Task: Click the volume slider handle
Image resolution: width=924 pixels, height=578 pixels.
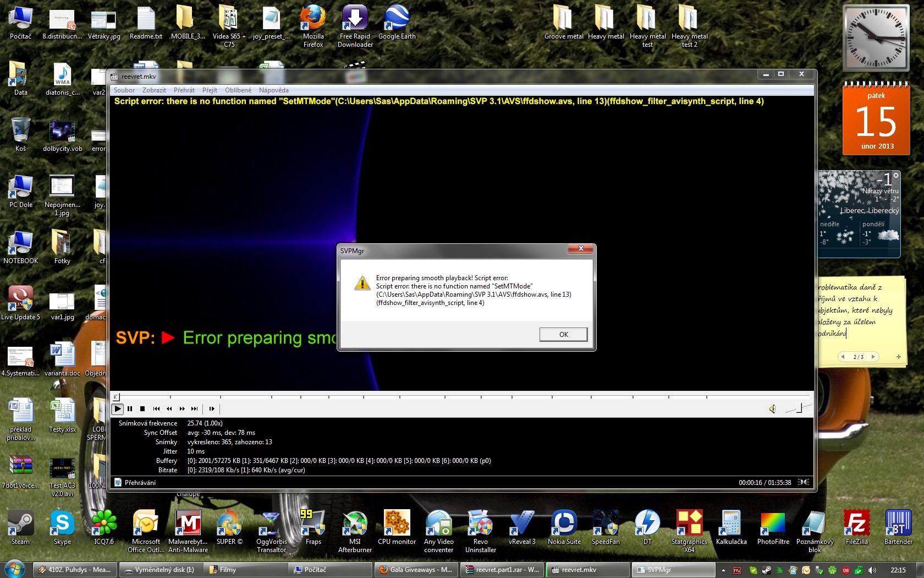Action: pyautogui.click(x=800, y=408)
